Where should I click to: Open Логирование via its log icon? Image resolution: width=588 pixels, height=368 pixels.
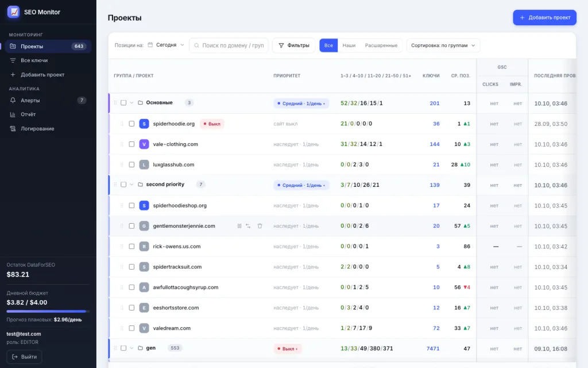13,128
